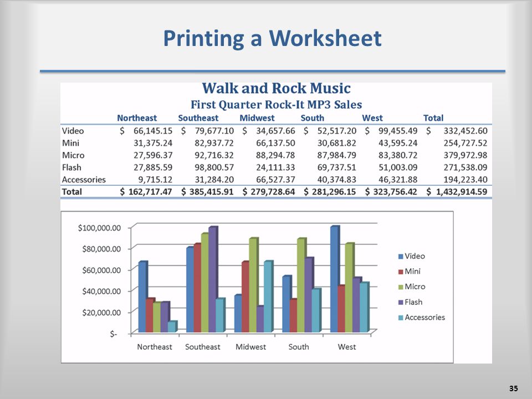
Task: Select cell value 88,294.78
Action: click(x=275, y=155)
